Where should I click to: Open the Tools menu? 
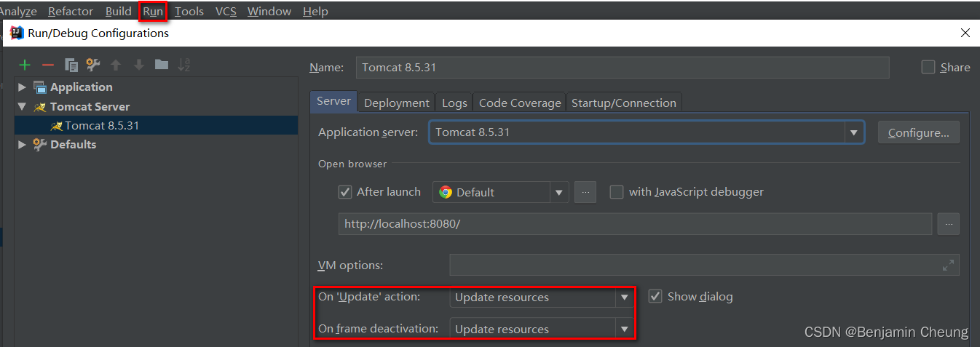(189, 11)
